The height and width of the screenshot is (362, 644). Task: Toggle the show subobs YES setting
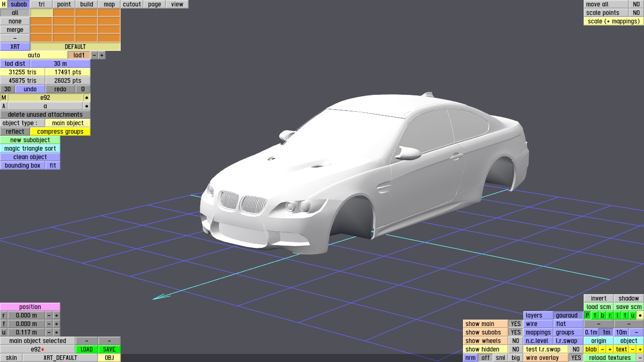[516, 332]
